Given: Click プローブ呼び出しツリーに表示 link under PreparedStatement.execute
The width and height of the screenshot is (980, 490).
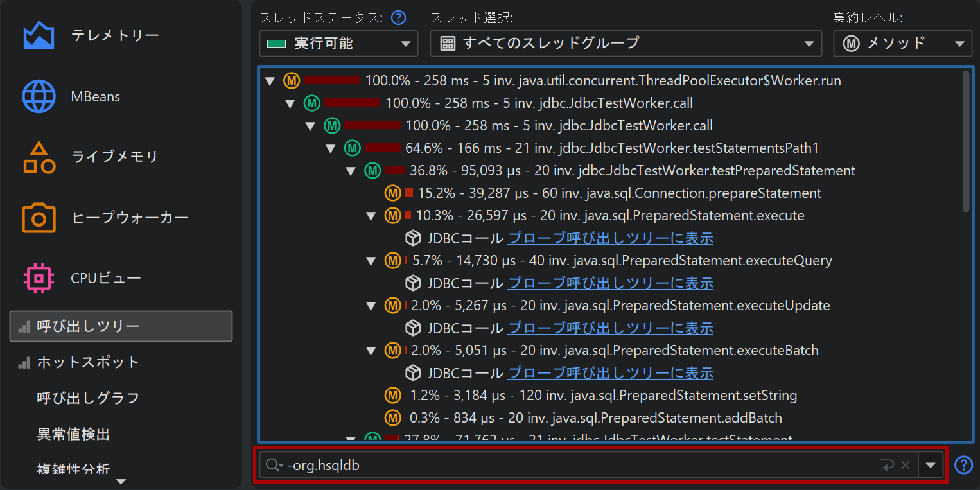Looking at the screenshot, I should point(610,238).
